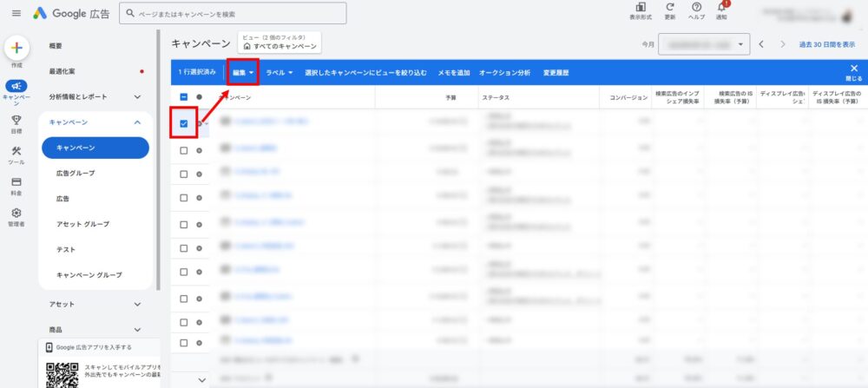Open the Notifications bell icon
The width and height of the screenshot is (868, 388).
[x=721, y=8]
